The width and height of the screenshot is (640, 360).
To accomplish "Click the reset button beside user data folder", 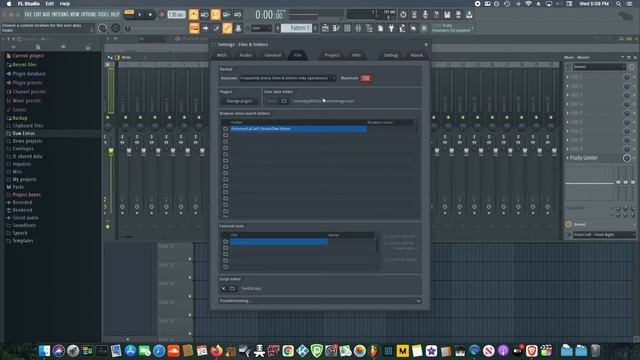I will [271, 101].
